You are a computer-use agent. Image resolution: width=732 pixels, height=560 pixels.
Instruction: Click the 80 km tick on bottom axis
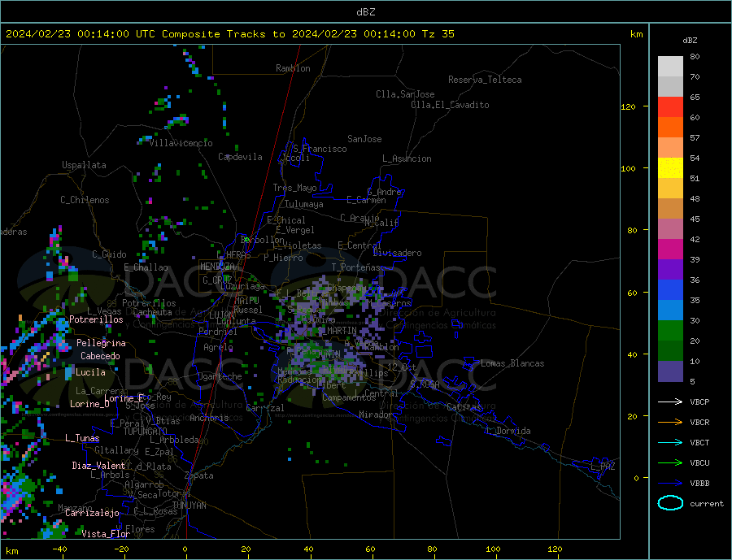click(433, 549)
